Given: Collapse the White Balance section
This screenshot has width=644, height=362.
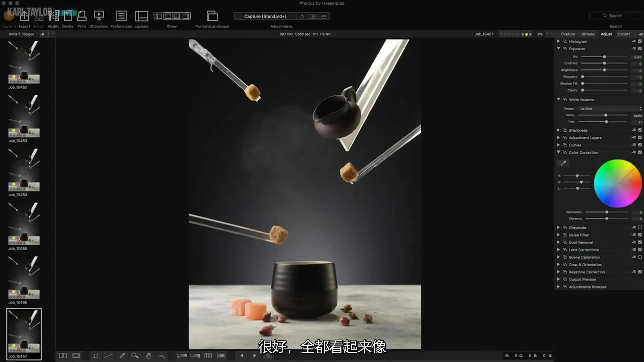Looking at the screenshot, I should click(558, 99).
